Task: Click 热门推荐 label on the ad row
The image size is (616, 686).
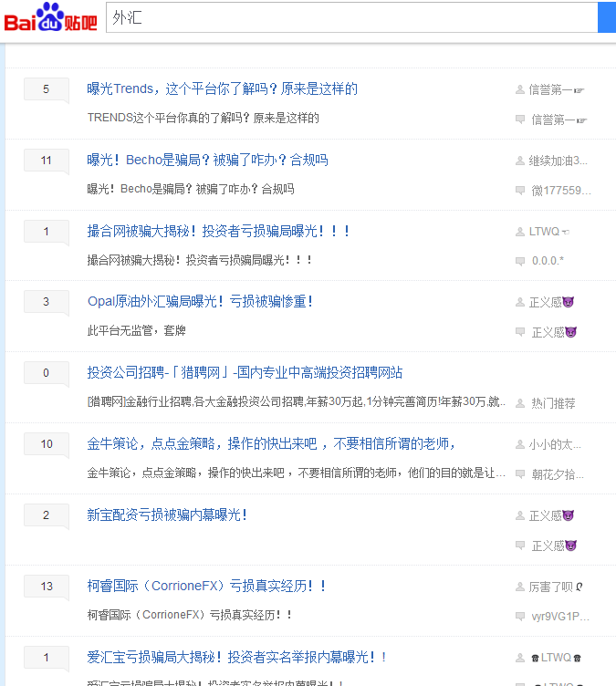Action: click(553, 403)
